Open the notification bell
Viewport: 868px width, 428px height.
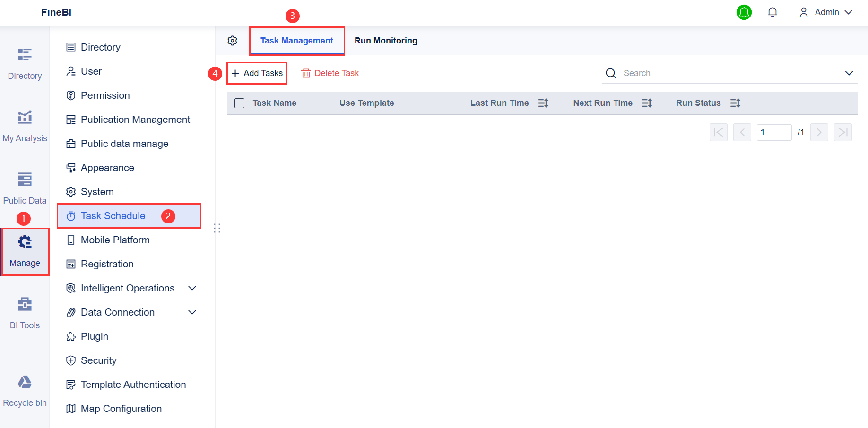point(773,12)
